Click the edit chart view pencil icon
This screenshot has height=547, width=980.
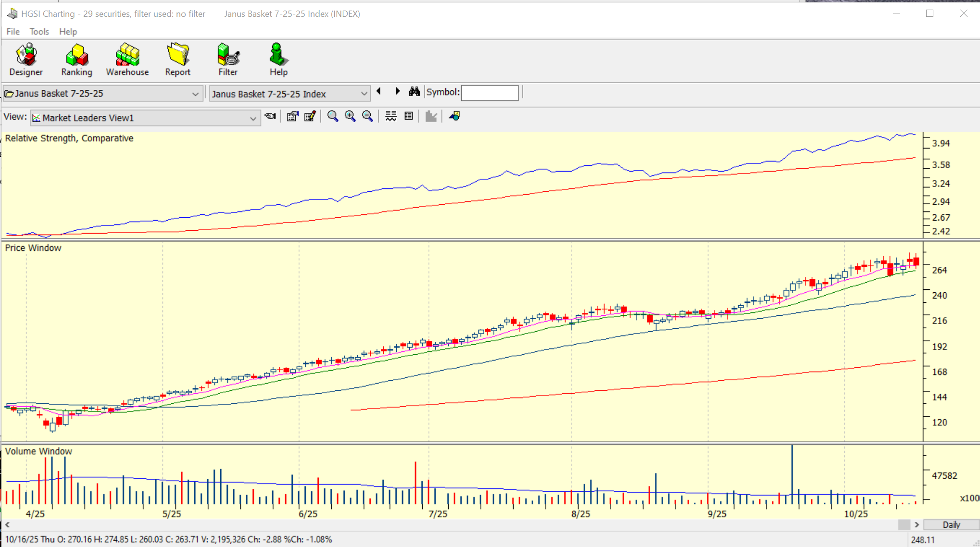[310, 116]
